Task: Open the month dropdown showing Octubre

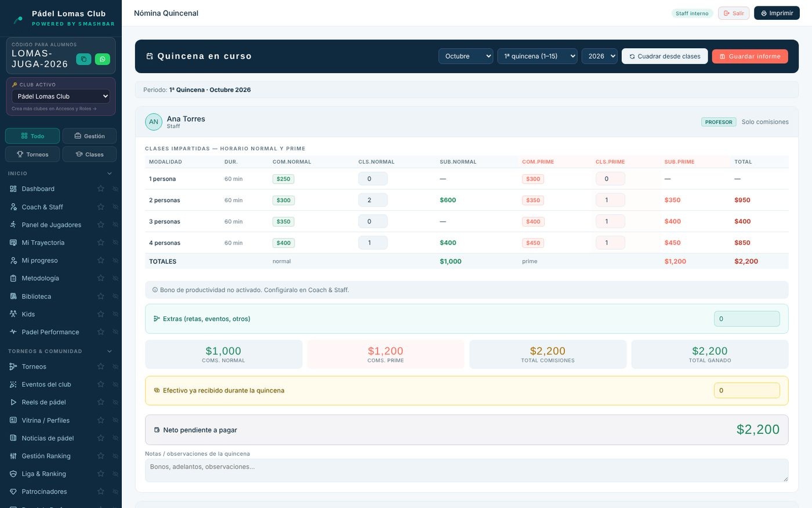Action: [466, 56]
